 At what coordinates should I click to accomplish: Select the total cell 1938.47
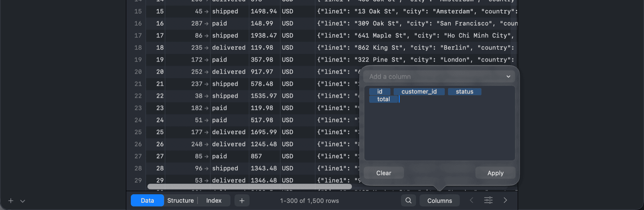(264, 35)
